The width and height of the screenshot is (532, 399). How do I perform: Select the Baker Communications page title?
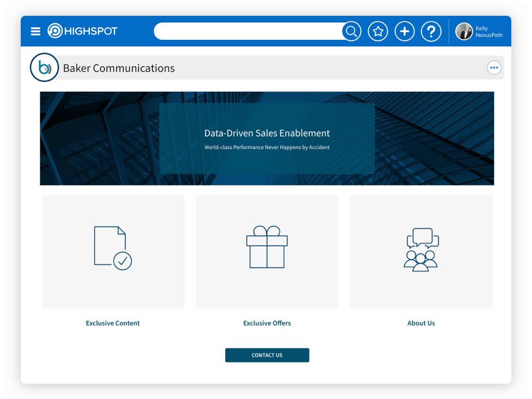point(119,68)
